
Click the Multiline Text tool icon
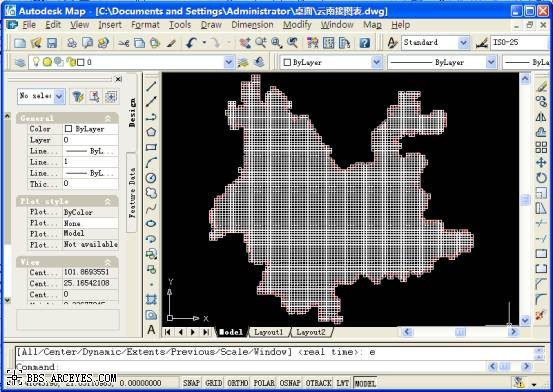(151, 330)
